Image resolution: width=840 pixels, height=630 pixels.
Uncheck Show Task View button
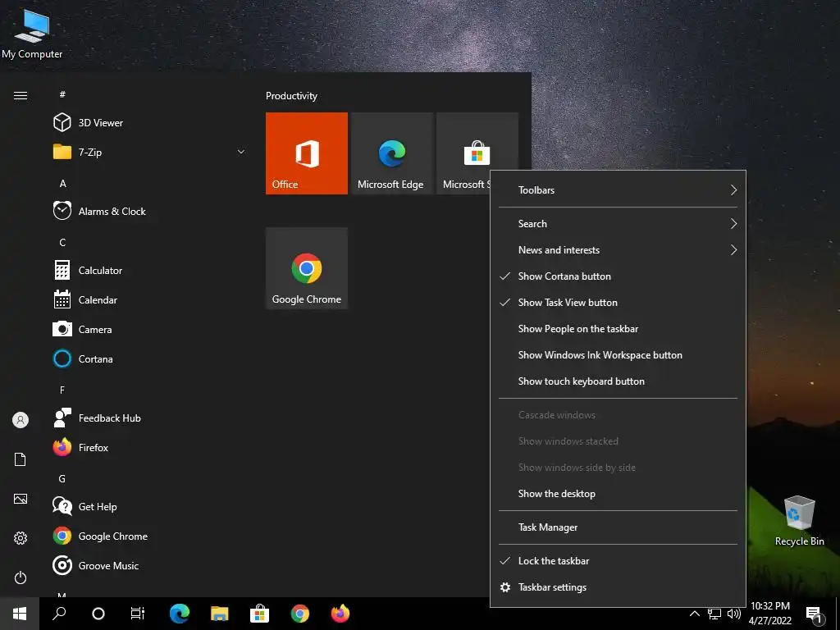pos(618,303)
